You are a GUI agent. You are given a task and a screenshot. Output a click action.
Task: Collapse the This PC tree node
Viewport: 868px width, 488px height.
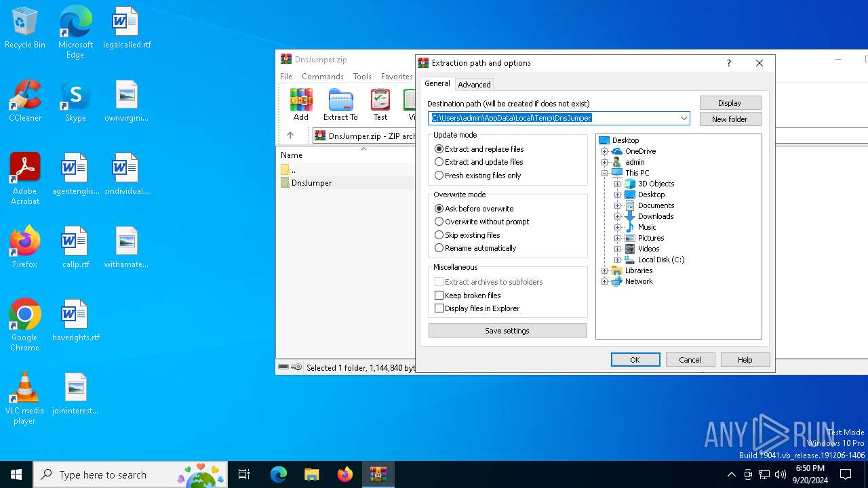604,173
